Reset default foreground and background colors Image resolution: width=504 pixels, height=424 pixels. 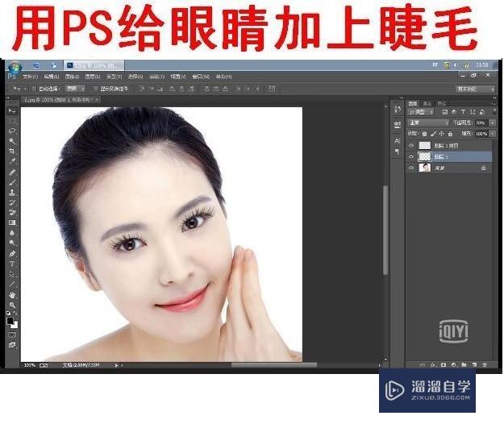(x=9, y=313)
